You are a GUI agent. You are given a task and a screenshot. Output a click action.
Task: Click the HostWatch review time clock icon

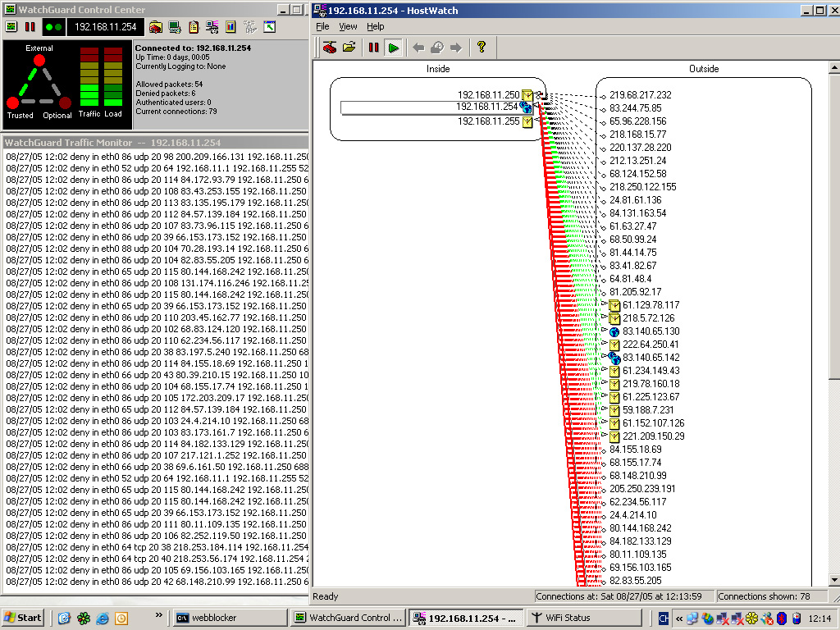(x=437, y=48)
